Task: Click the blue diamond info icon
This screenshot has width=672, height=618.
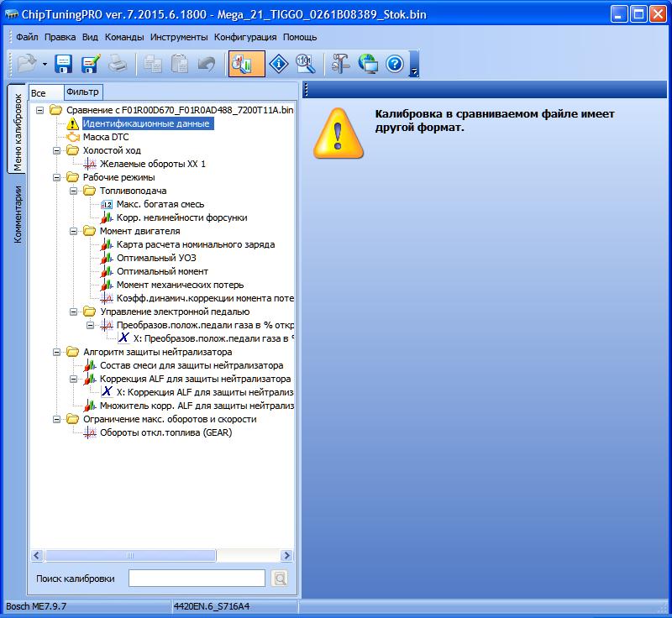Action: 279,64
